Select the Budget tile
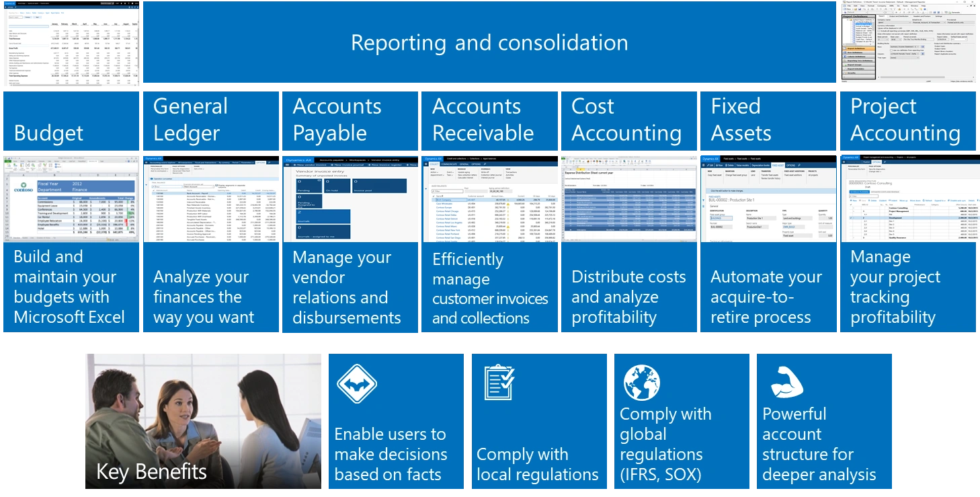980x497 pixels. coord(71,122)
